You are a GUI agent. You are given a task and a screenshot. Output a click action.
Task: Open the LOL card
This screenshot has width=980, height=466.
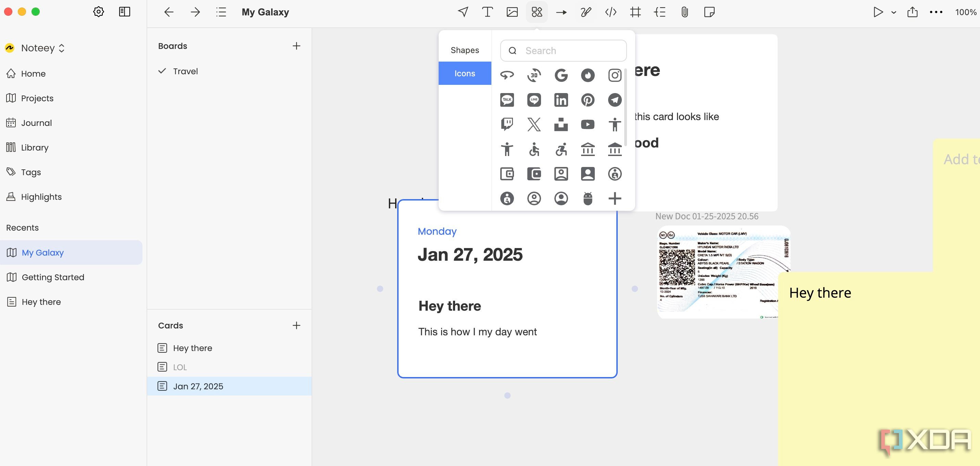179,367
